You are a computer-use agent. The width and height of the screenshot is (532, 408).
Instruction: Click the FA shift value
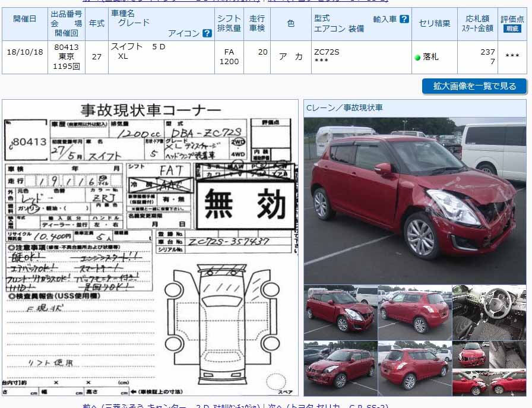(x=229, y=52)
